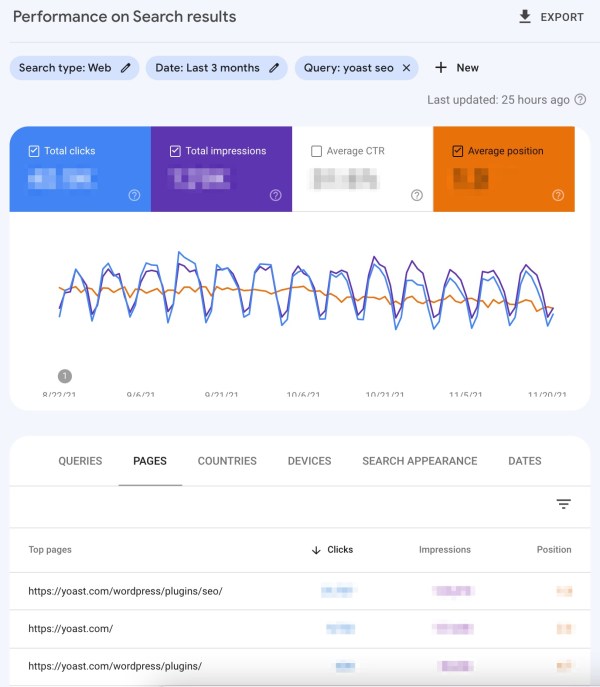Edit the Search type: Web filter chip
Image resolution: width=600 pixels, height=687 pixels.
pyautogui.click(x=75, y=68)
